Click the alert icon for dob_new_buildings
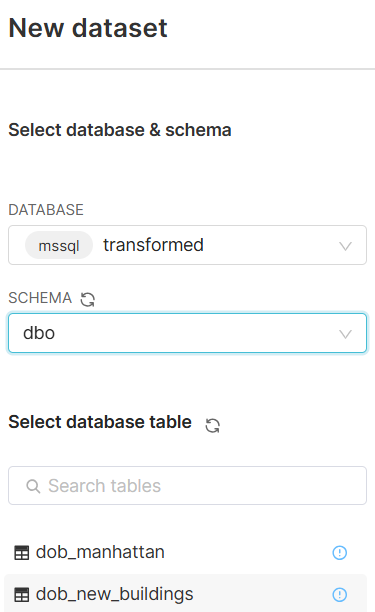This screenshot has height=612, width=375. point(339,594)
